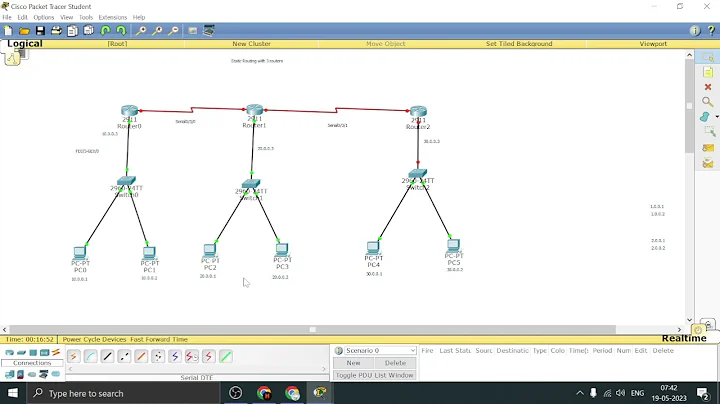This screenshot has width=720, height=404.
Task: Open the View menu
Action: pos(67,17)
